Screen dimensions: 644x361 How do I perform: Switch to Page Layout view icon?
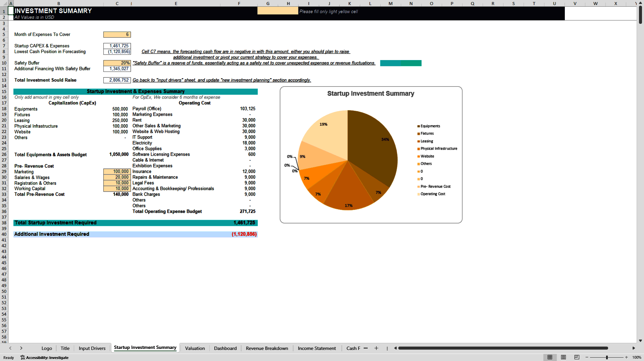point(563,357)
